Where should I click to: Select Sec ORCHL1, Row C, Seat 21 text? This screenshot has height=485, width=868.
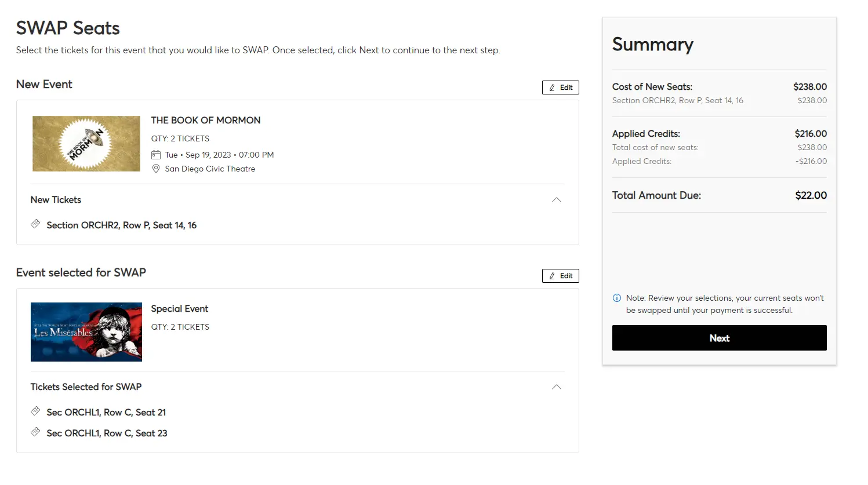[x=106, y=413]
